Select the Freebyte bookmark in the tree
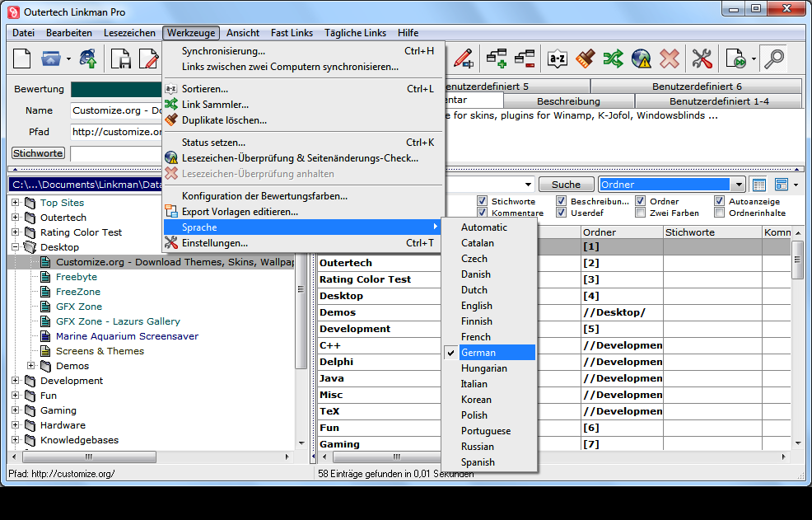Viewport: 812px width, 520px height. click(x=76, y=277)
